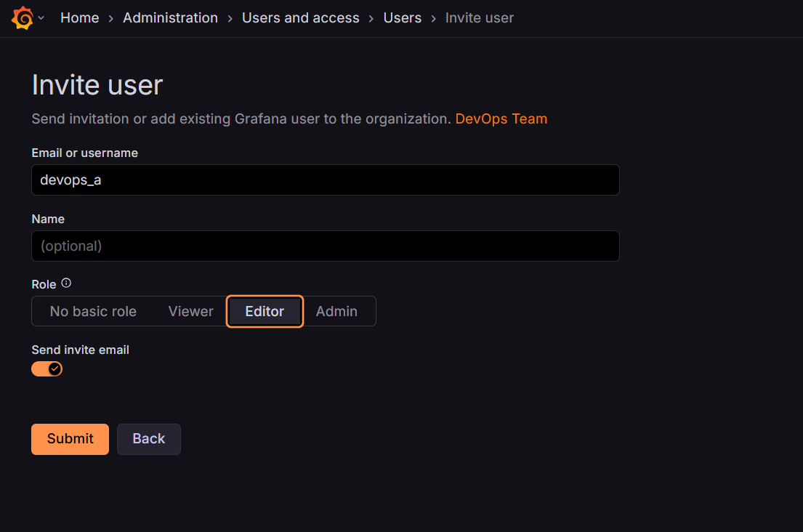Select the Admin role

point(336,311)
